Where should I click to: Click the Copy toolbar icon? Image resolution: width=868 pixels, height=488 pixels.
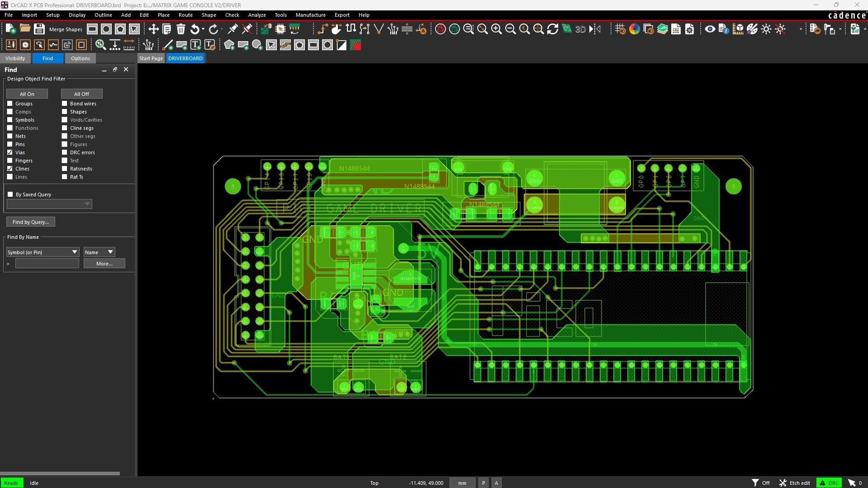click(x=167, y=29)
